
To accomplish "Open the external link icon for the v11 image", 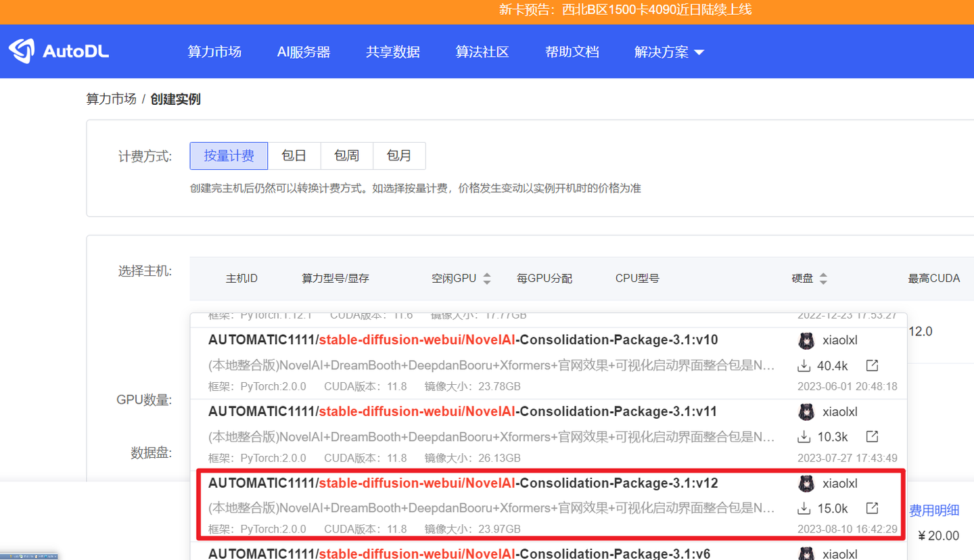I will pos(873,436).
